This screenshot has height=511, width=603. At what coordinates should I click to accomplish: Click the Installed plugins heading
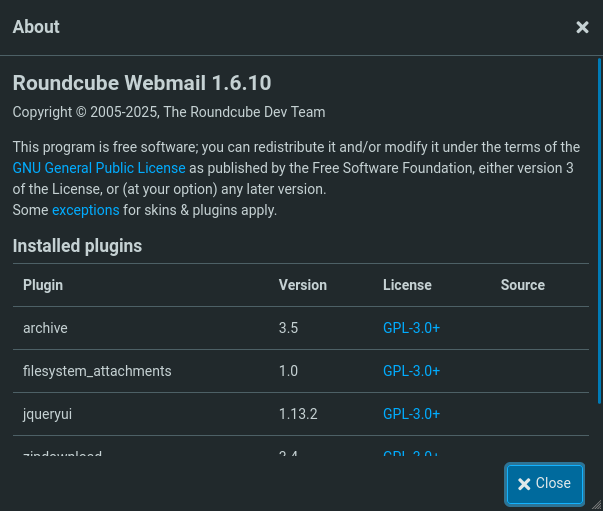tap(77, 245)
